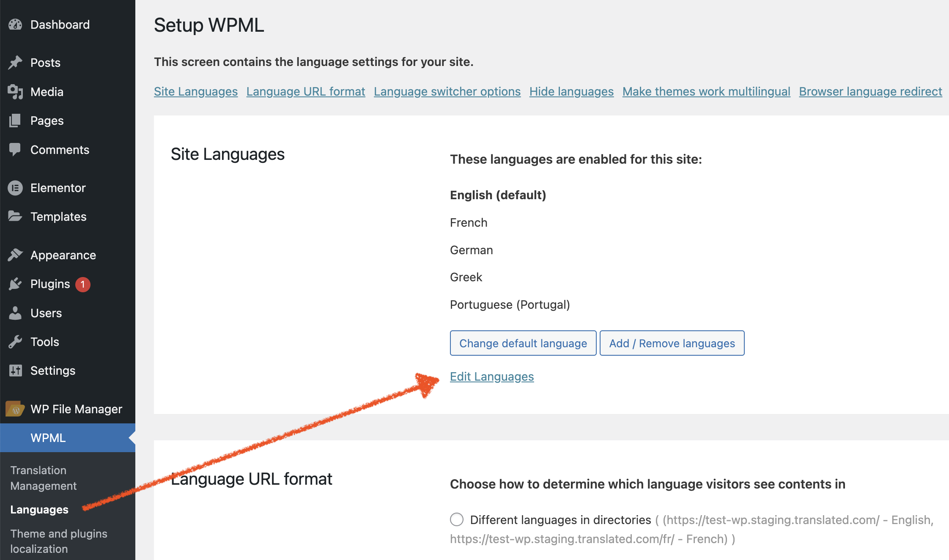Click the Comments speech bubble icon
The image size is (949, 560).
click(15, 150)
